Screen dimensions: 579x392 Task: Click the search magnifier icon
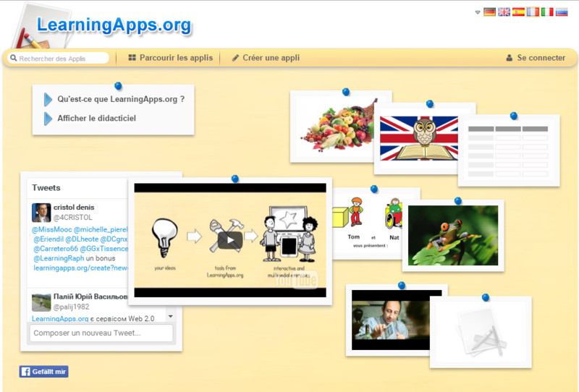point(14,58)
